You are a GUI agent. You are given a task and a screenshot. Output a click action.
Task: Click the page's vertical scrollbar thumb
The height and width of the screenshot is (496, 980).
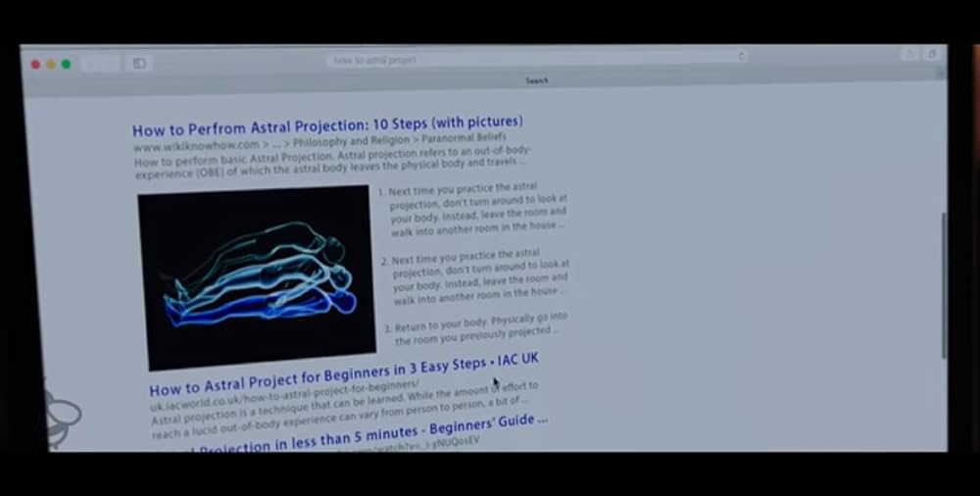[943, 284]
